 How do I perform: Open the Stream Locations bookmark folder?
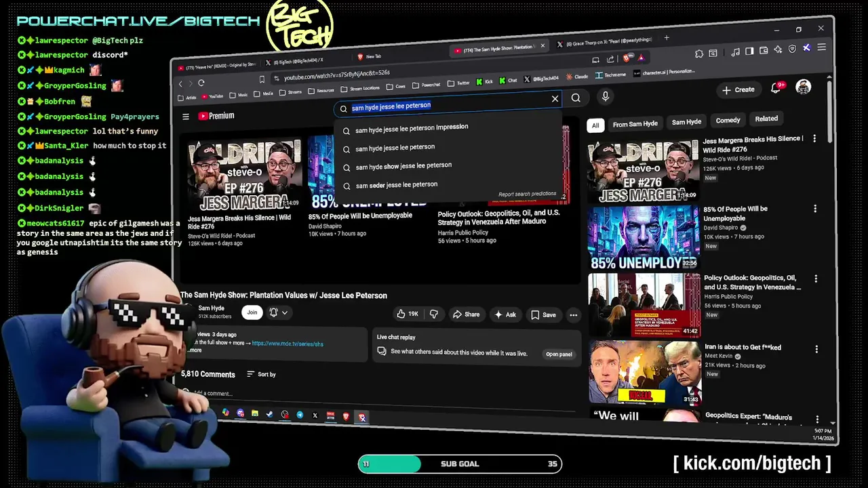pyautogui.click(x=360, y=89)
